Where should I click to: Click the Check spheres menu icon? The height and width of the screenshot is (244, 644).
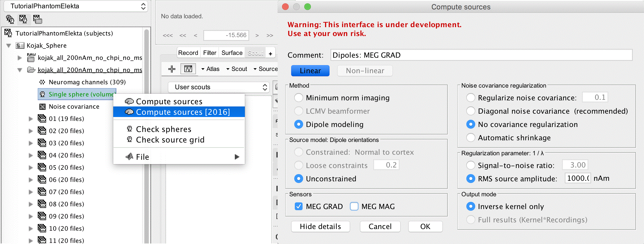129,129
